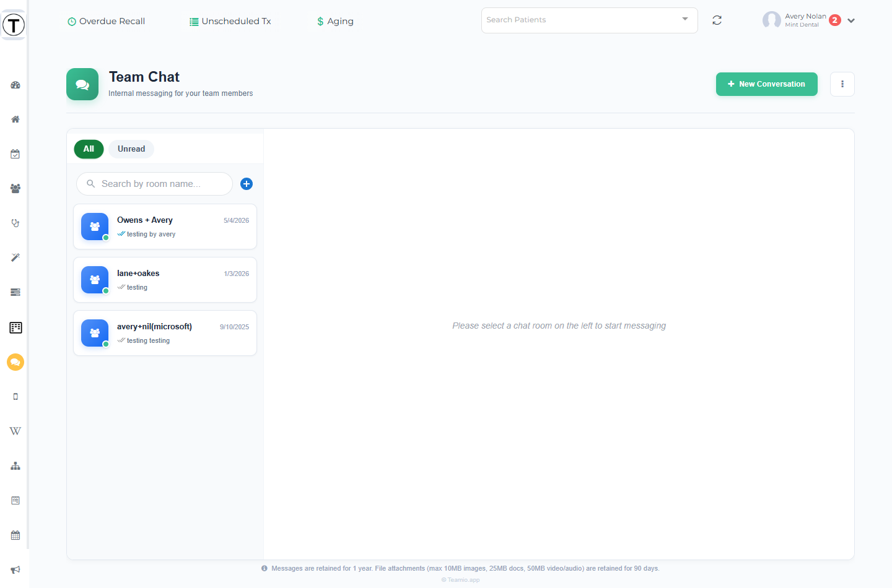
Task: Go to the home icon in sidebar
Action: point(15,119)
